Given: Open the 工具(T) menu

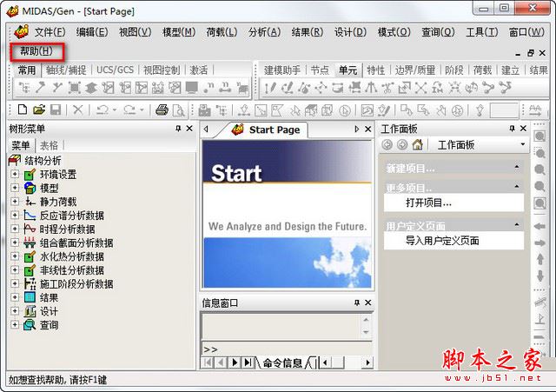Looking at the screenshot, I should click(481, 32).
